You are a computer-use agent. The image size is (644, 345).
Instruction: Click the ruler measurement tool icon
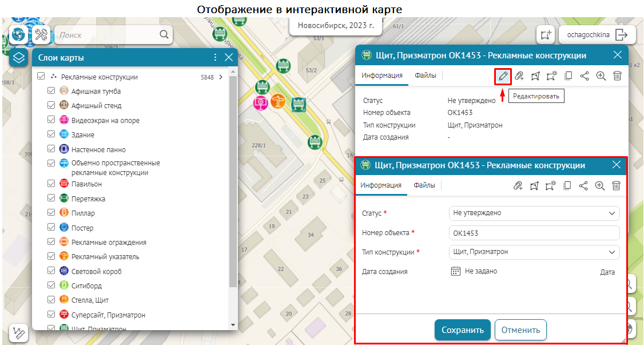point(19,333)
